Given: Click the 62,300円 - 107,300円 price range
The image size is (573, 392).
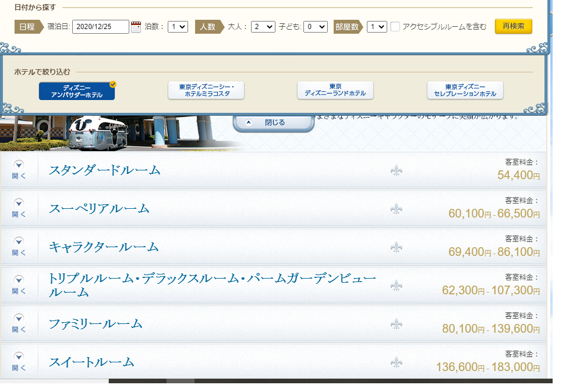Looking at the screenshot, I should pos(491,290).
